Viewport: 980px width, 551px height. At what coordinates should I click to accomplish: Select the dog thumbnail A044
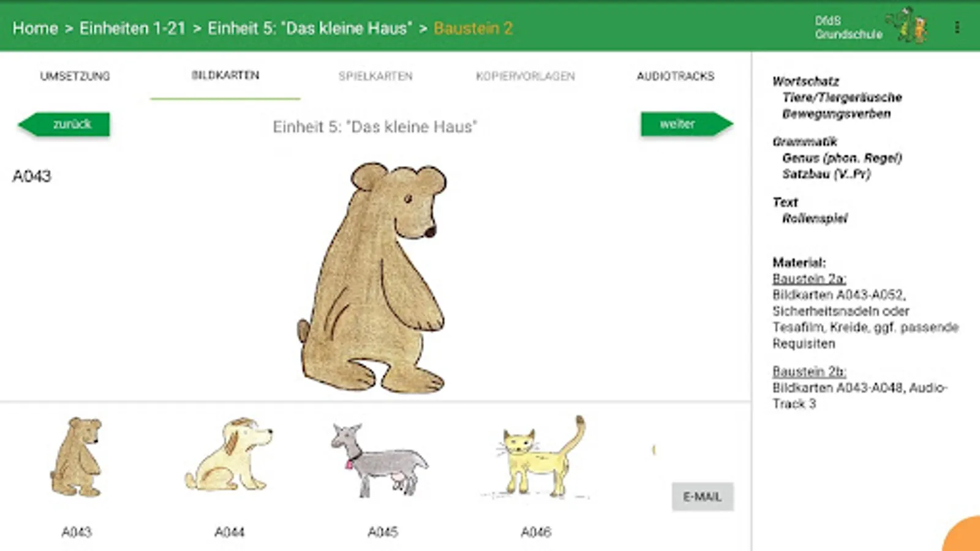coord(228,454)
